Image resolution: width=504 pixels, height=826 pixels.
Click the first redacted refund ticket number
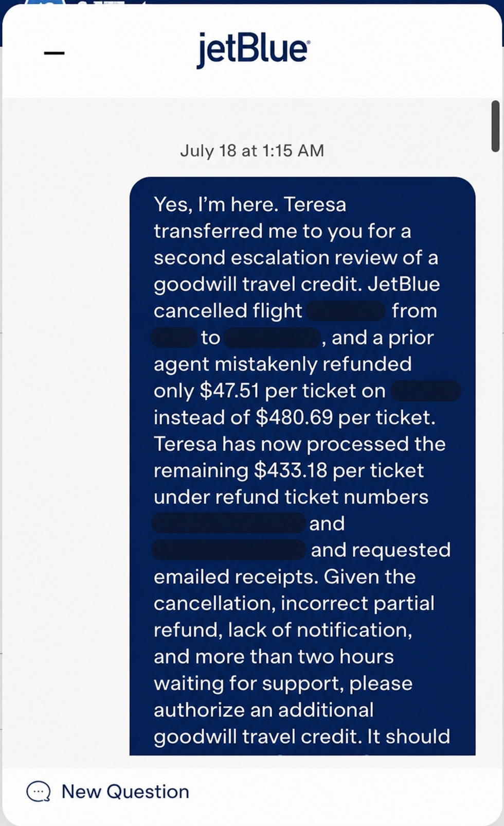pos(229,523)
